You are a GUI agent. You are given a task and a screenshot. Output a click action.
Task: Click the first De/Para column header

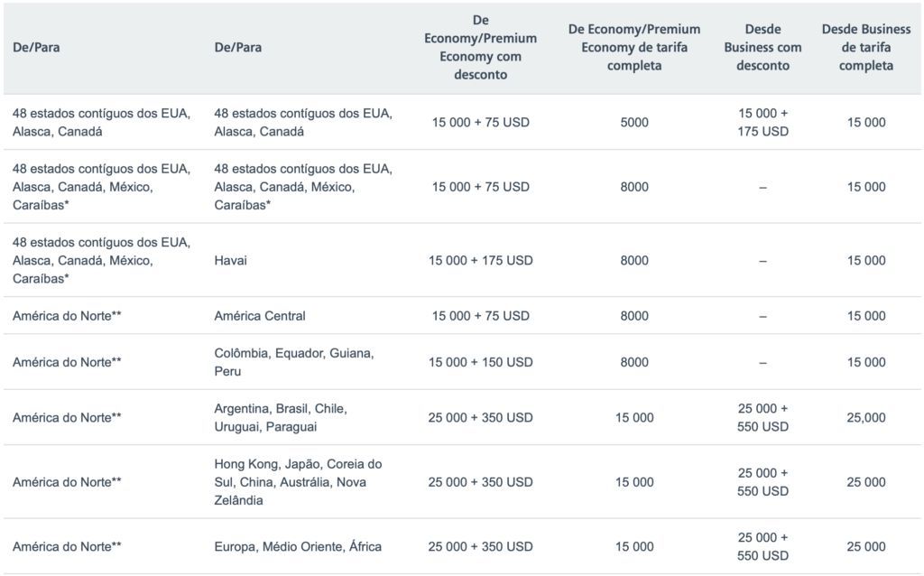coord(36,47)
